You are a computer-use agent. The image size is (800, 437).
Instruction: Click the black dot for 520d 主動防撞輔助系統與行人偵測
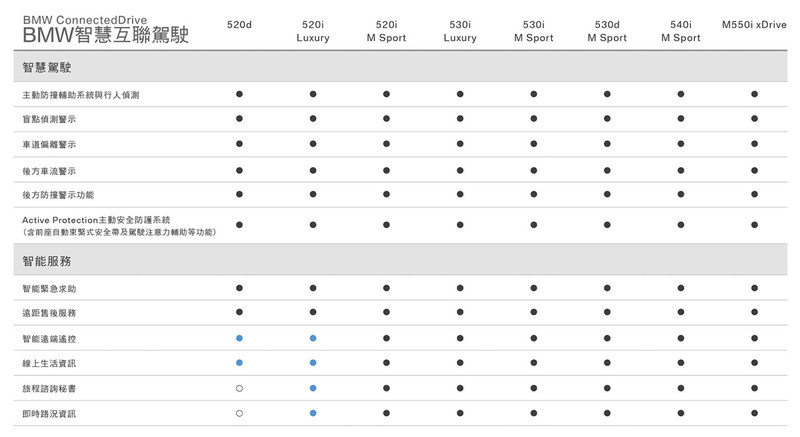pos(239,94)
